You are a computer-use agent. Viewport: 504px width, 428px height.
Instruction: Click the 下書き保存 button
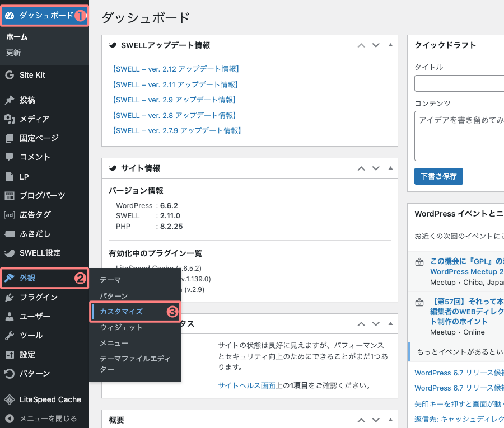(x=438, y=176)
